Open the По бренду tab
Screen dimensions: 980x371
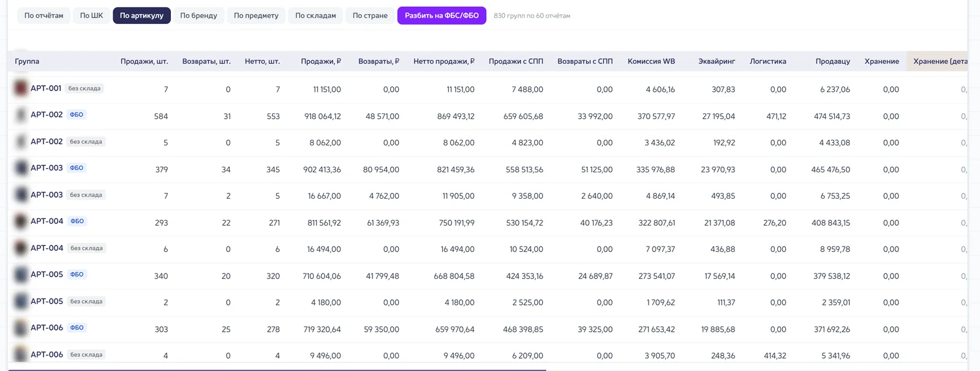(x=198, y=15)
